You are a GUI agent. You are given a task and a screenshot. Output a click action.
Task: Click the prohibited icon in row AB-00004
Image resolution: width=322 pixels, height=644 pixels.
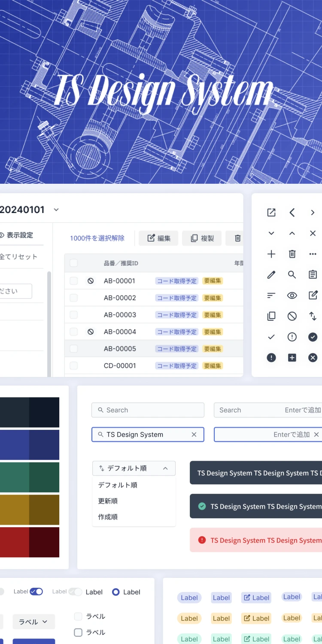[91, 332]
